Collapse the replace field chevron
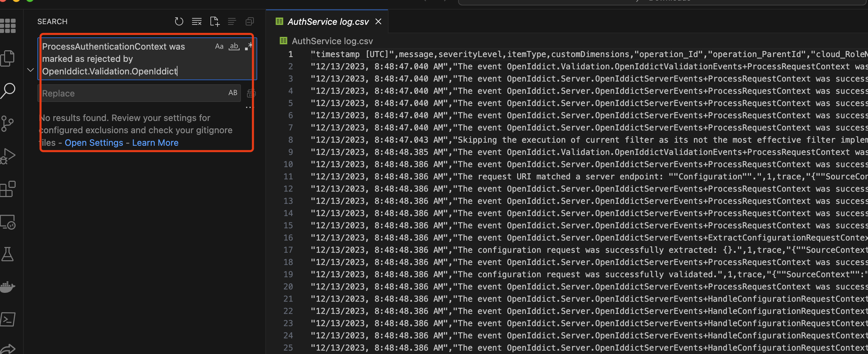Image resolution: width=868 pixels, height=354 pixels. [31, 70]
